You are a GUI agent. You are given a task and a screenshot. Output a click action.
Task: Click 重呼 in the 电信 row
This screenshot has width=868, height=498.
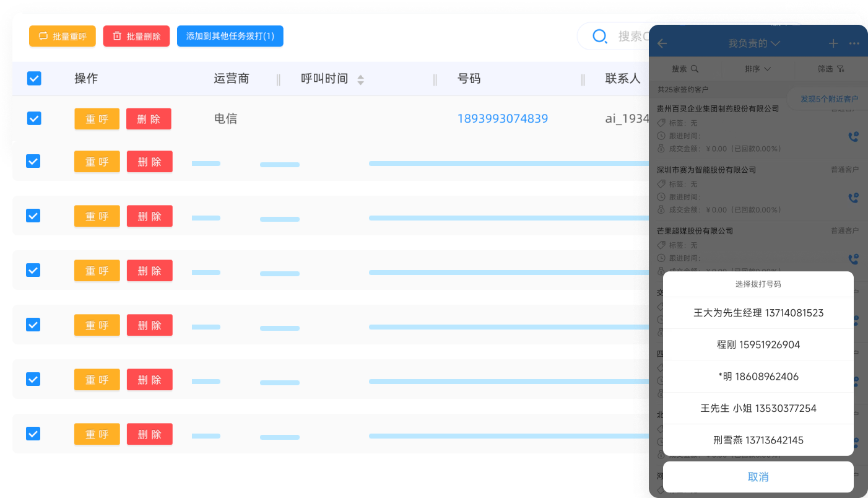[97, 119]
